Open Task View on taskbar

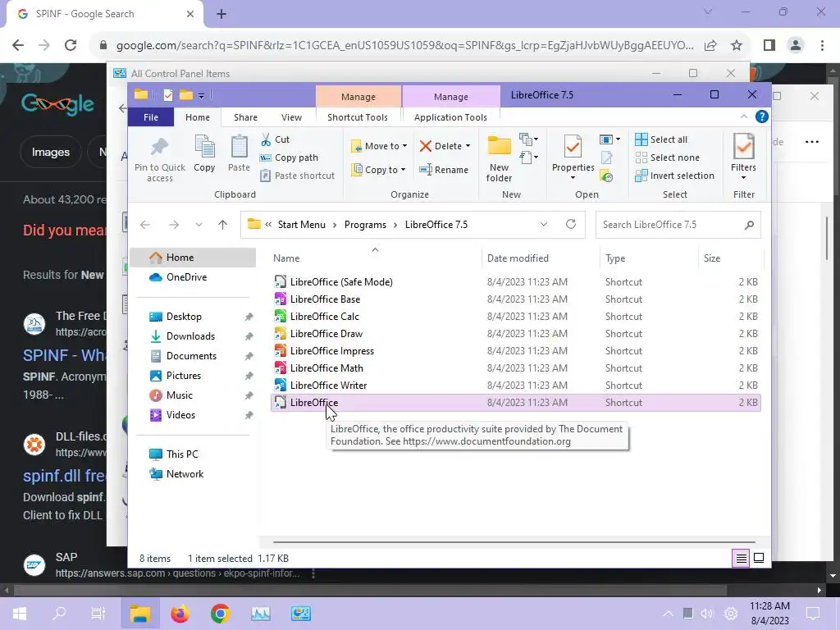98,614
